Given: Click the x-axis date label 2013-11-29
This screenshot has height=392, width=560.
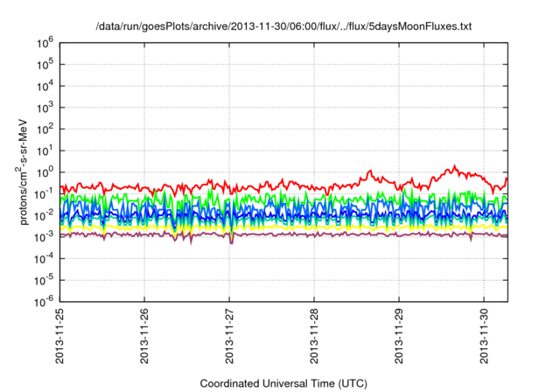Looking at the screenshot, I should point(399,336).
